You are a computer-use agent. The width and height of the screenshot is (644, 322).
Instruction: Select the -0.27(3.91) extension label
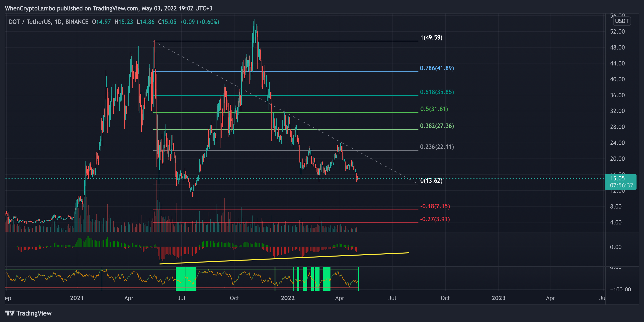click(x=435, y=219)
